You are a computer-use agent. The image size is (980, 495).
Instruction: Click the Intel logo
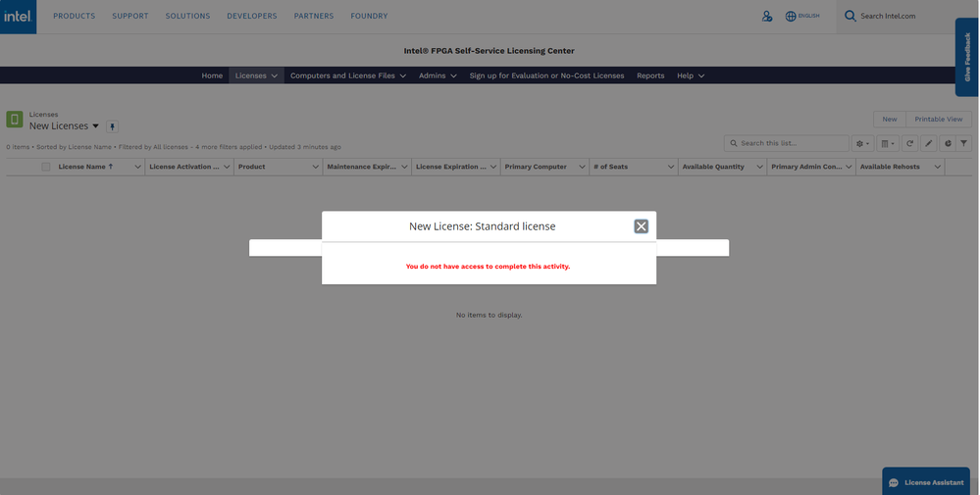point(18,17)
